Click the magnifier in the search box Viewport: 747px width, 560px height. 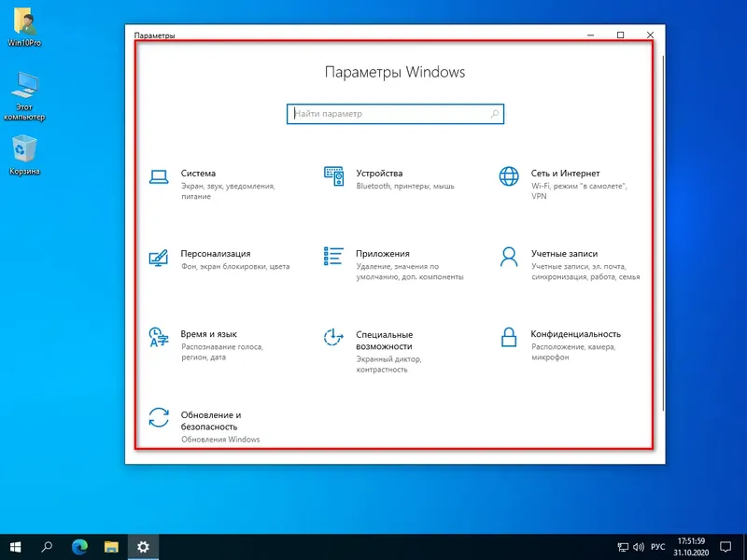495,114
